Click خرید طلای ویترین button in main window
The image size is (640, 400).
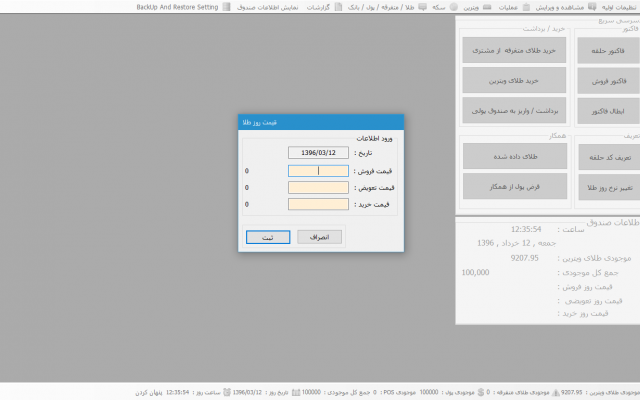514,80
